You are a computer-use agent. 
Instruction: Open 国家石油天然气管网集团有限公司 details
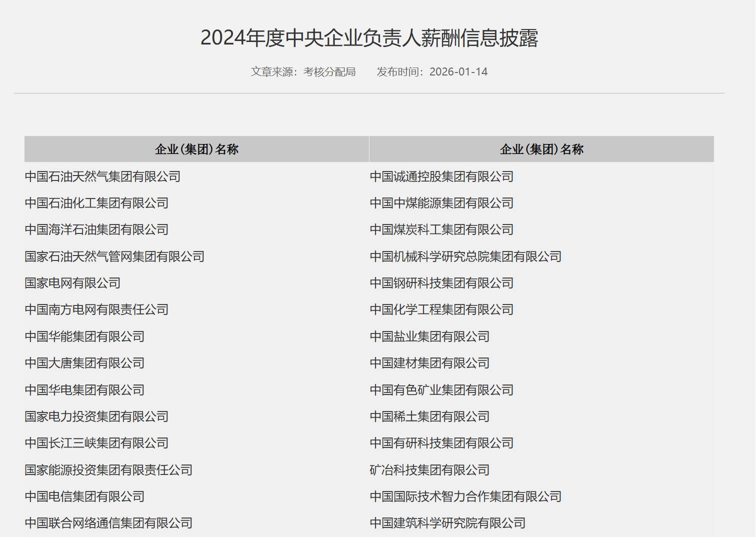(x=114, y=256)
